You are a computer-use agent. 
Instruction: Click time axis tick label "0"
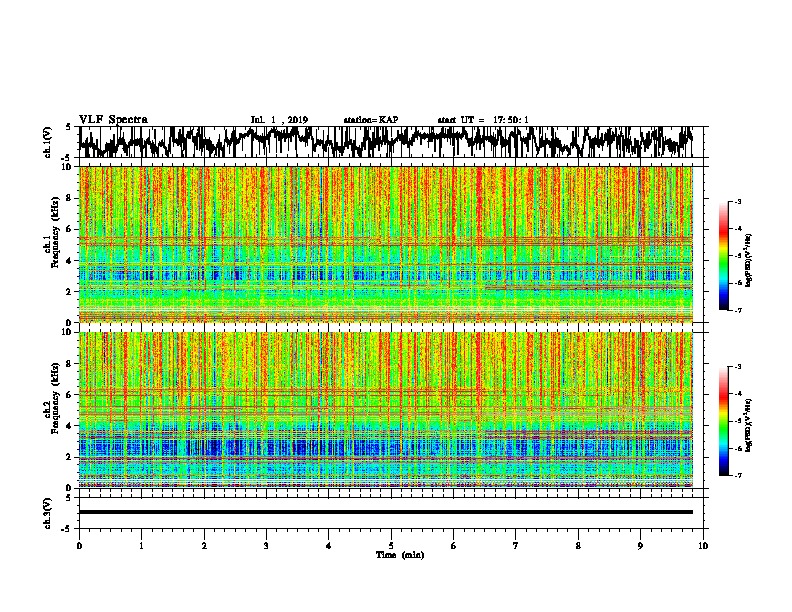point(79,546)
